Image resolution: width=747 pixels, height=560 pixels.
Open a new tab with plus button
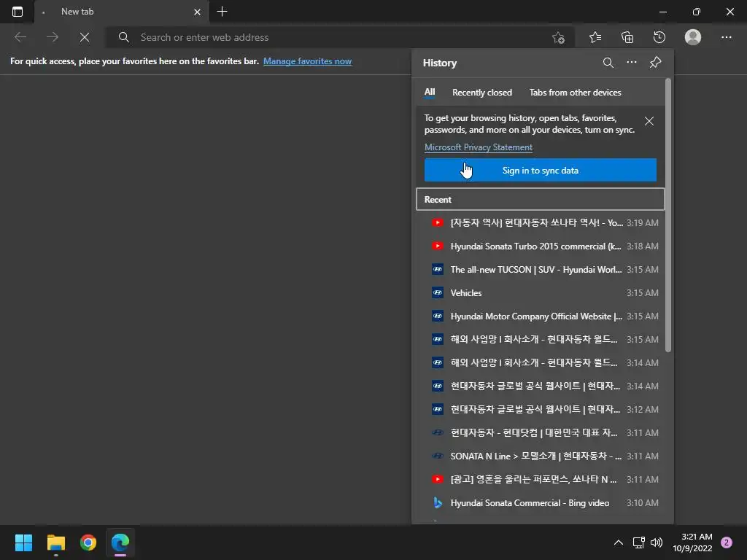click(222, 12)
